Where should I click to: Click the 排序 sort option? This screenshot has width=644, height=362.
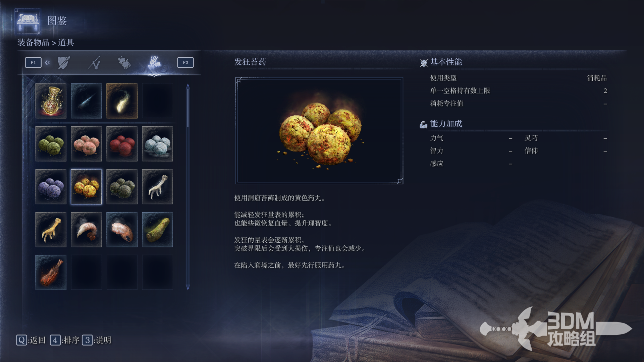pos(65,340)
